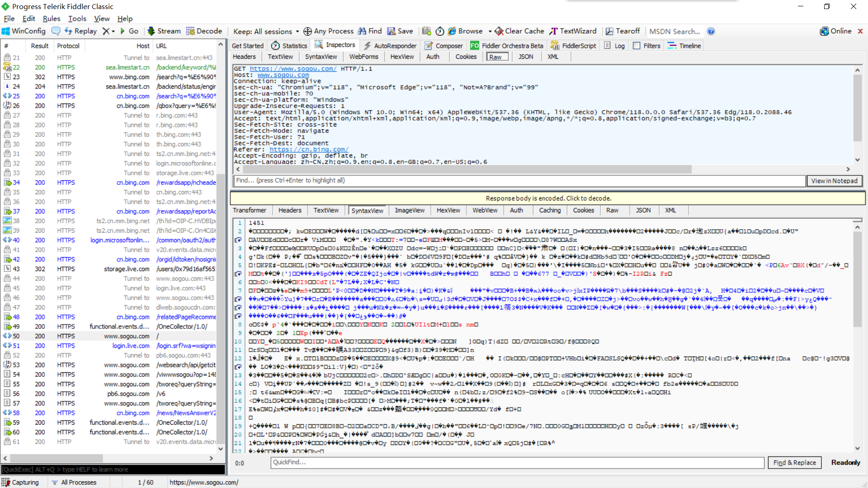
Task: Open the AutoResponder tab
Action: click(390, 46)
